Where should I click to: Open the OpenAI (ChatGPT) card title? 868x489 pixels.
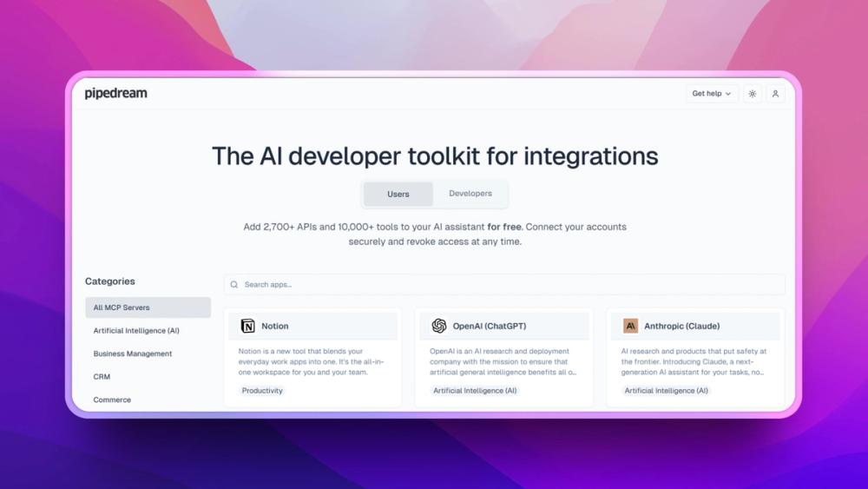[x=490, y=327]
